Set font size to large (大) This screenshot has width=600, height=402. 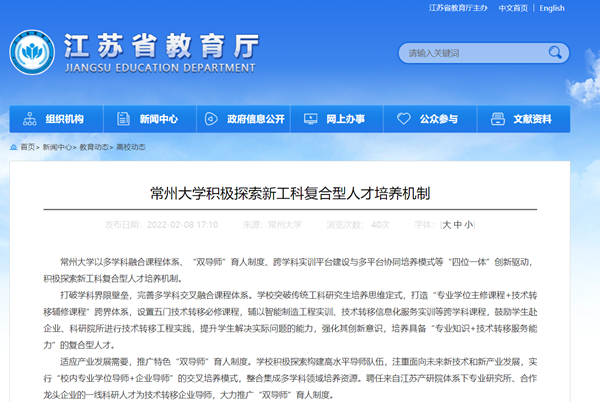tap(445, 226)
